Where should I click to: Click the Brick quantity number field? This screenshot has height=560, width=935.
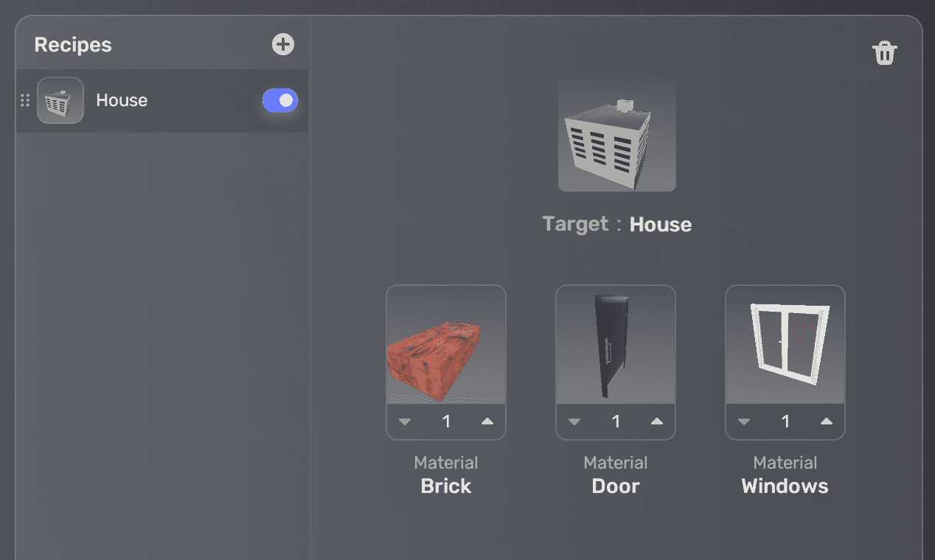(446, 421)
